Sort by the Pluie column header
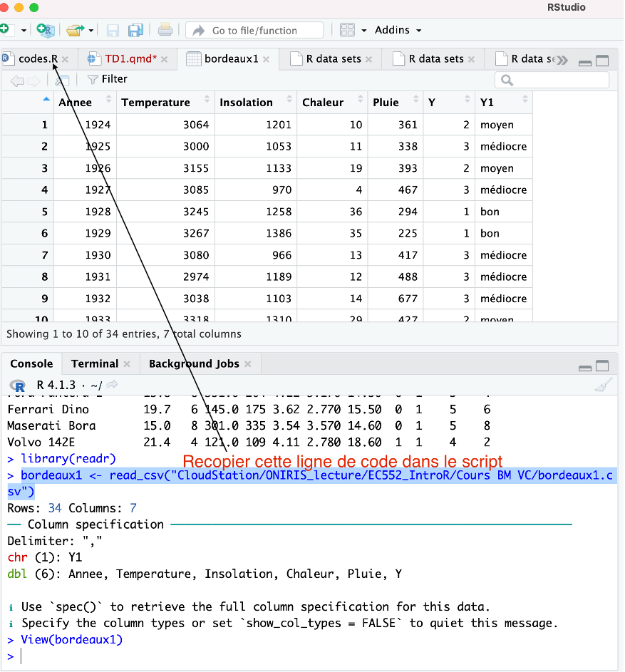Viewport: 625px width, 672px height. pyautogui.click(x=396, y=103)
